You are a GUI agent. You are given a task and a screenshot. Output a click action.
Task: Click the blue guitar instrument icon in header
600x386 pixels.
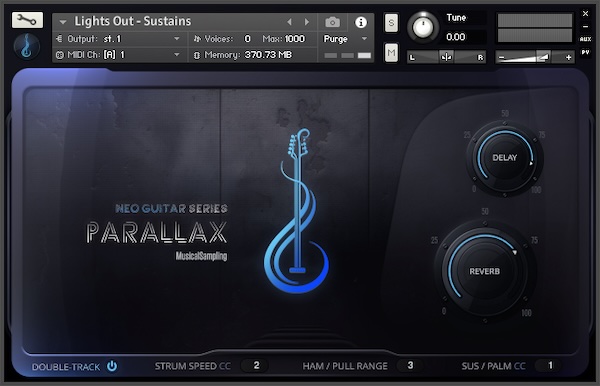(x=27, y=47)
